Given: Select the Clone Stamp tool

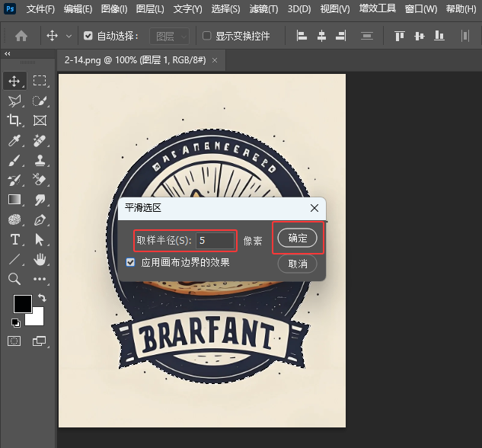Looking at the screenshot, I should click(40, 161).
